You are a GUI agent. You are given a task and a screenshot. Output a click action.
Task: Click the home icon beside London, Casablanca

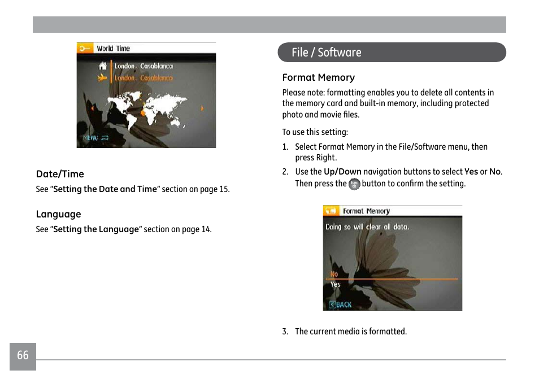point(103,66)
